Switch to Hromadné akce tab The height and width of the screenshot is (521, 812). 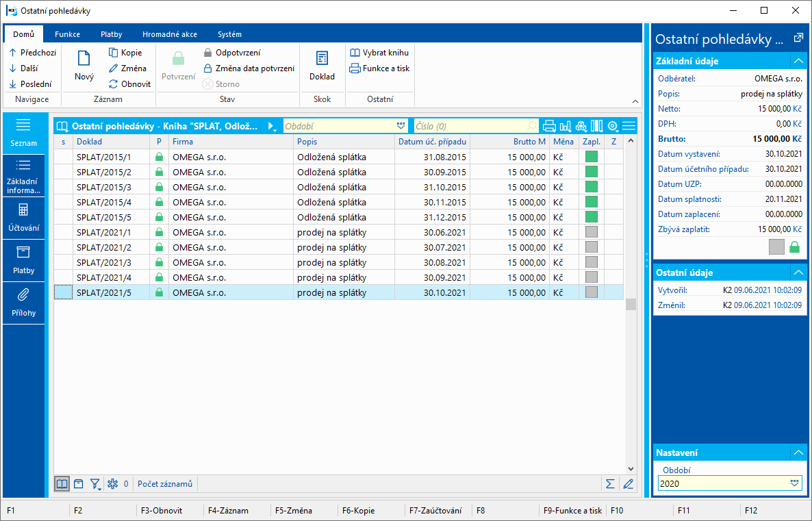pos(170,34)
